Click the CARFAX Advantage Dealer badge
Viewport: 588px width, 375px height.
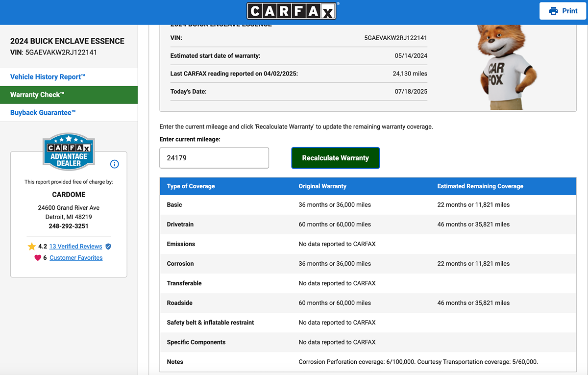pos(69,152)
